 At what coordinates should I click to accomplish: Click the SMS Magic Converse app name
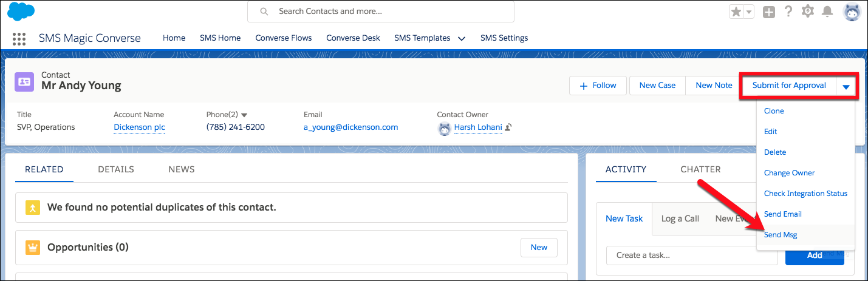[89, 38]
